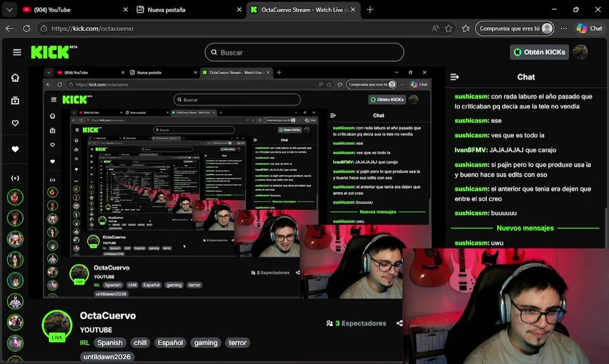Open the tab actions dropdown chevron
The image size is (609, 364).
point(9,10)
